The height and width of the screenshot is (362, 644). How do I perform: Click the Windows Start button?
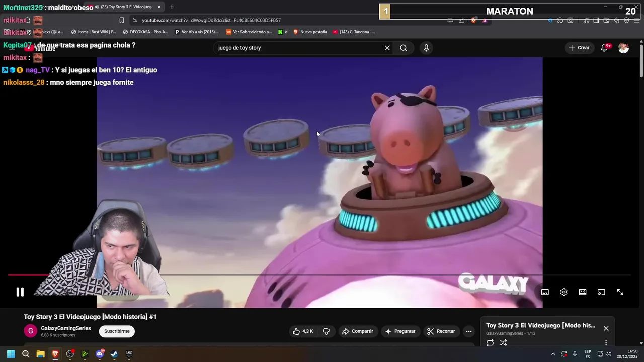pos(11,354)
